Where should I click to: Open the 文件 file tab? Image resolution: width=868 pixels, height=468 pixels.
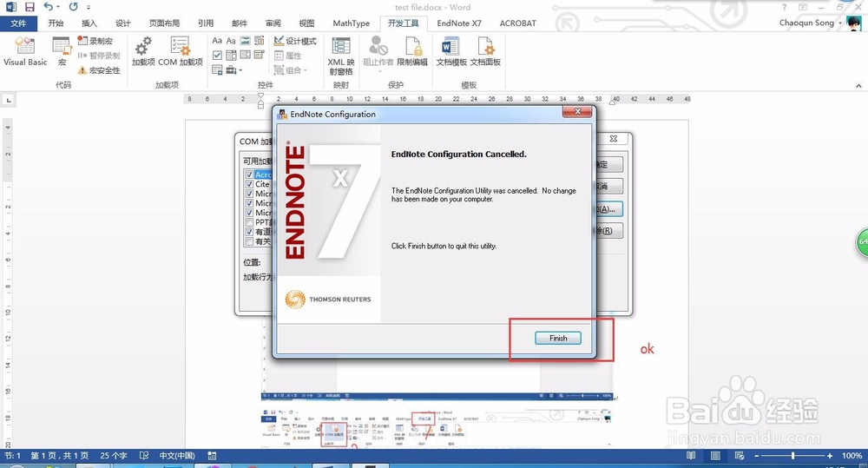[18, 23]
